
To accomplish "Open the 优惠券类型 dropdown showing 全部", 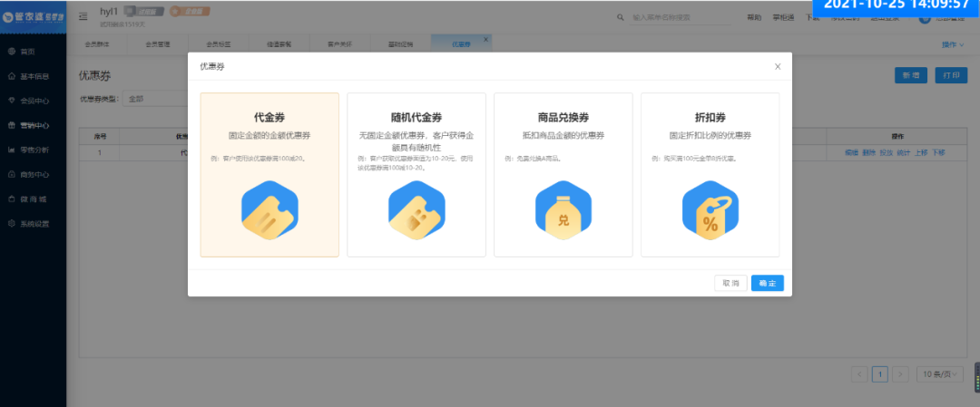I will (x=154, y=99).
